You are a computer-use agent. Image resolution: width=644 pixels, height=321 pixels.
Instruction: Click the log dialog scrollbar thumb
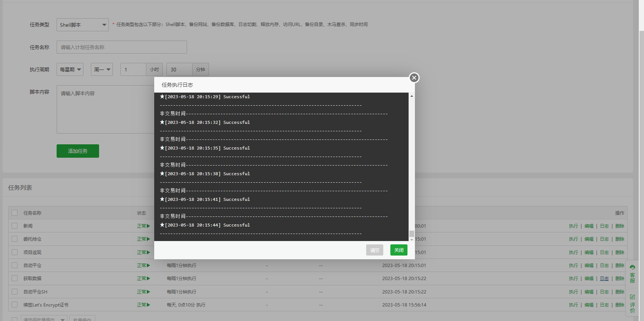click(412, 234)
